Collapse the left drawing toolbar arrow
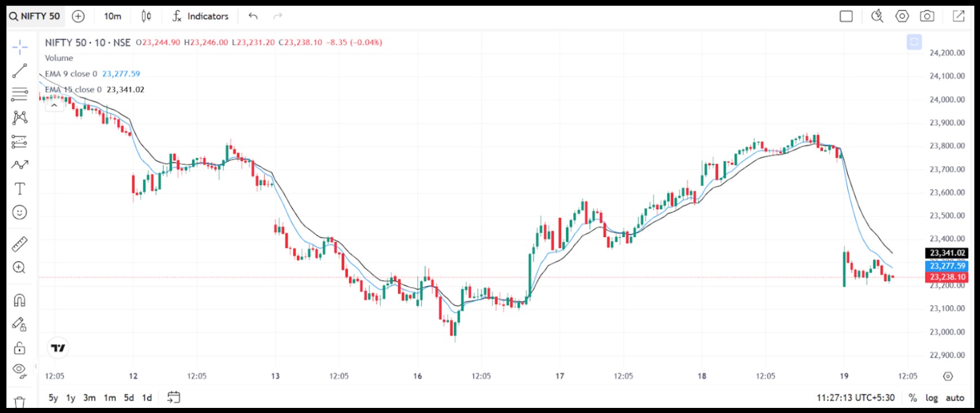980x413 pixels. coord(36,366)
